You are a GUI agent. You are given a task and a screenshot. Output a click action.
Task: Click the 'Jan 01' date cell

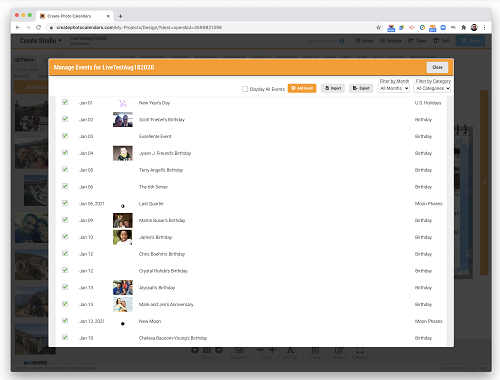pos(86,103)
